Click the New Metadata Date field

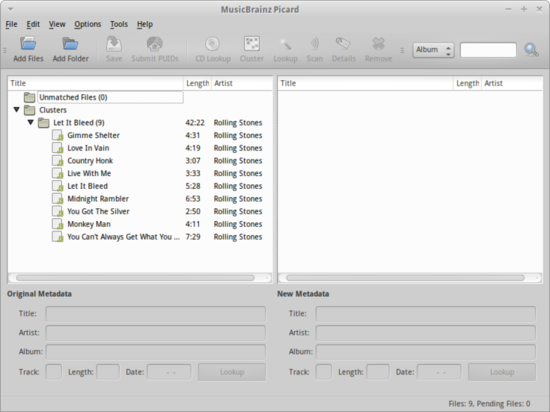point(439,372)
